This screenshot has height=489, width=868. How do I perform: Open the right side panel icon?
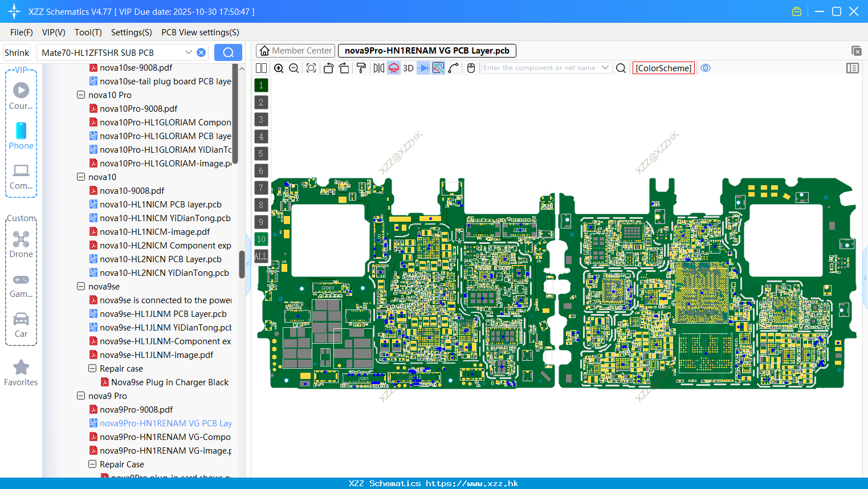pos(853,68)
